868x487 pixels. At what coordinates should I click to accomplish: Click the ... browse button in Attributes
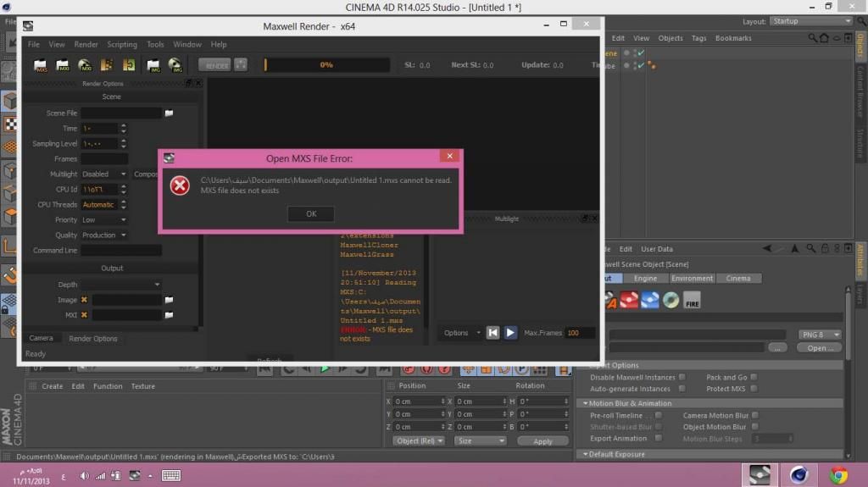(777, 348)
